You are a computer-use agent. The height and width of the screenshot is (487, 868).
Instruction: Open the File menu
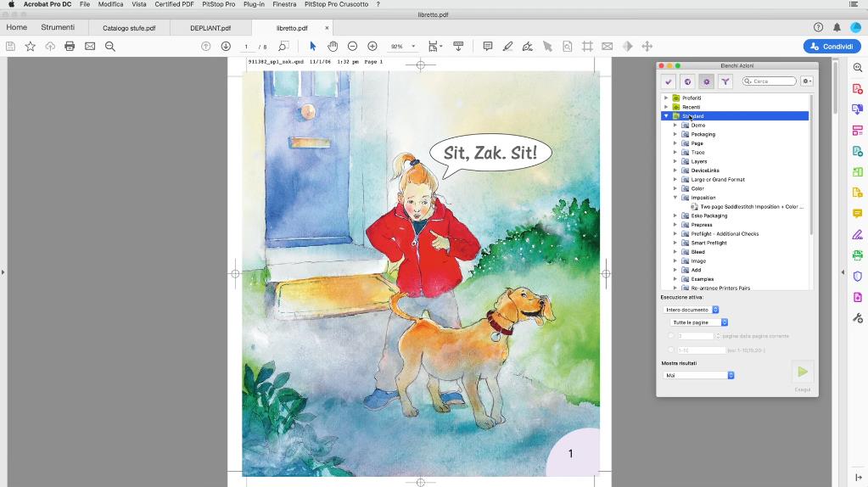(85, 4)
